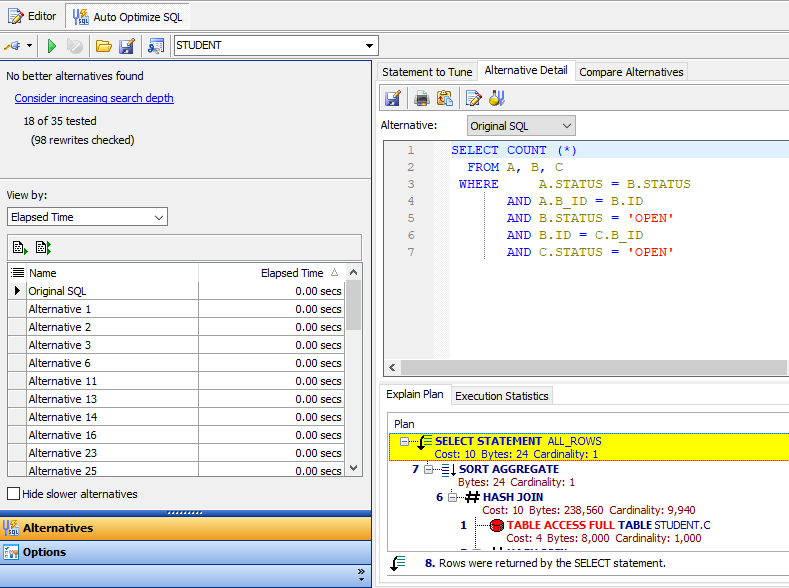789x588 pixels.
Task: Open the View by Elapsed Time dropdown
Action: click(88, 217)
